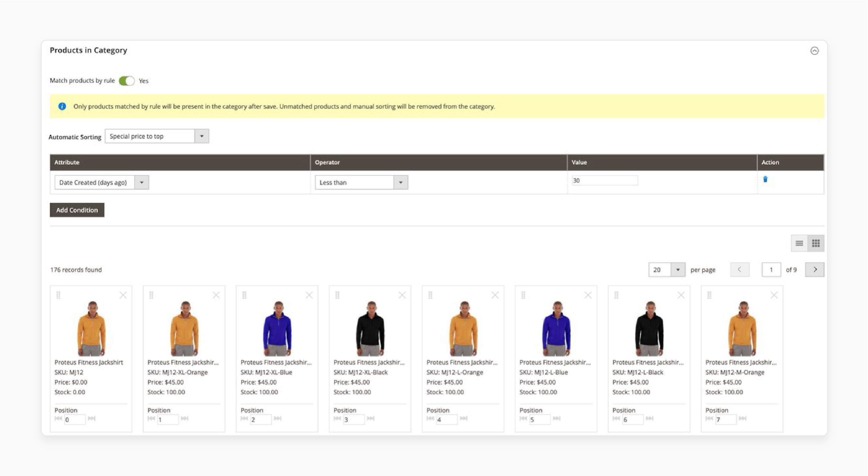Remove product MJ12-XL-Black from category

pos(402,295)
